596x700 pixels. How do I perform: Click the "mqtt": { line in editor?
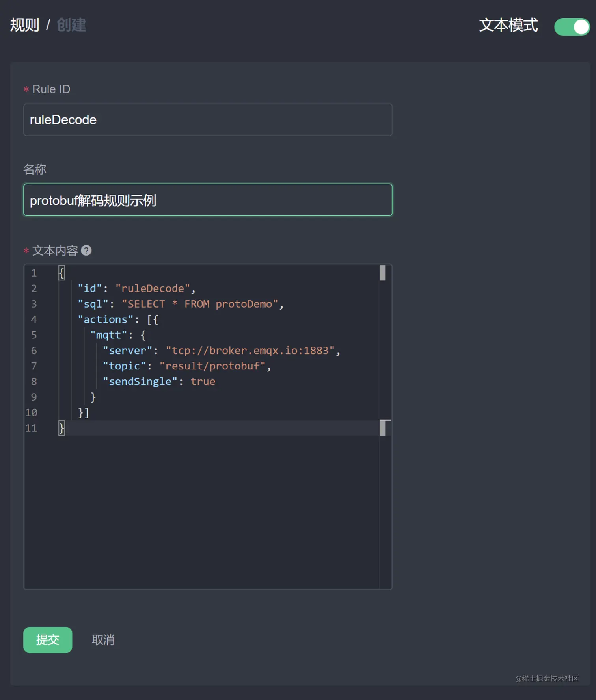(118, 335)
